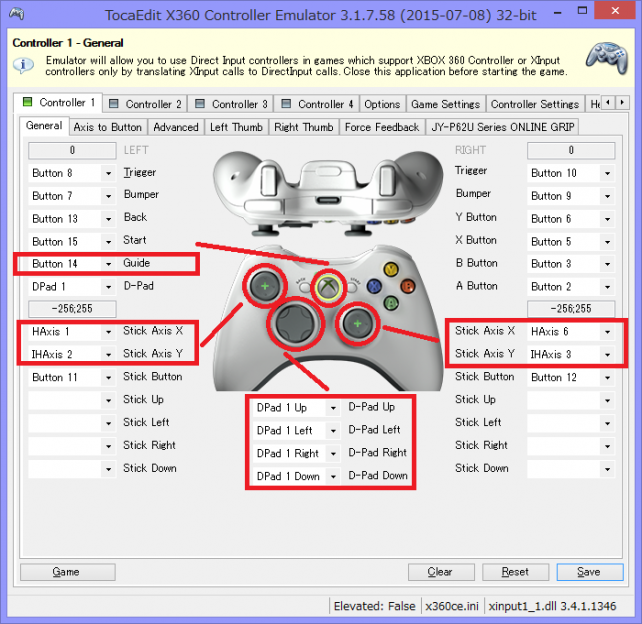Click the Controller 1 green status icon
642x624 pixels.
coord(27,102)
